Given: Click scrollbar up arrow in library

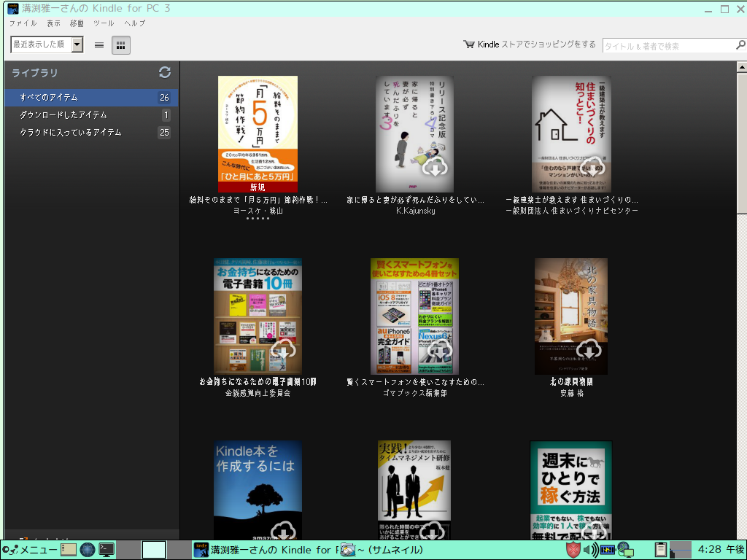Looking at the screenshot, I should (x=742, y=67).
